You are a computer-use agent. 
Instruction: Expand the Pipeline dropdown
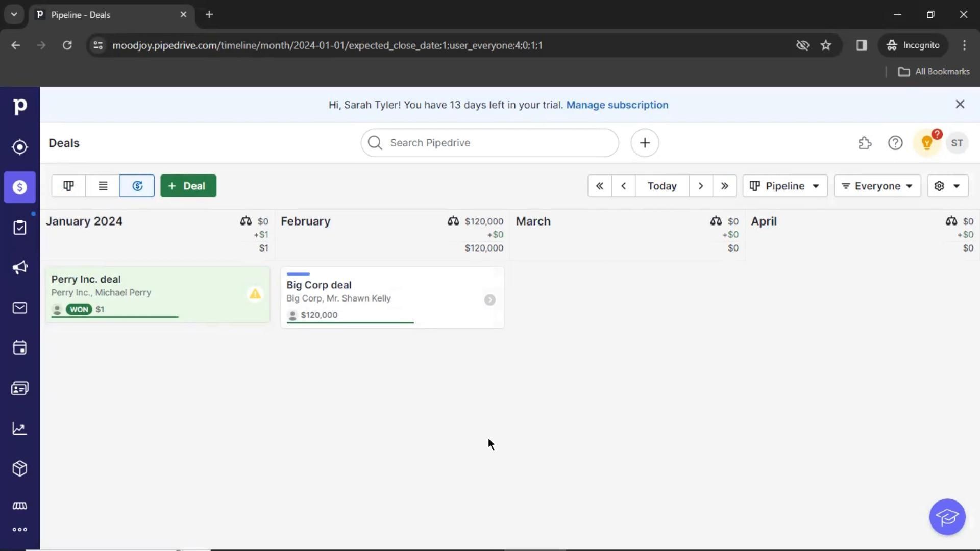[785, 186]
